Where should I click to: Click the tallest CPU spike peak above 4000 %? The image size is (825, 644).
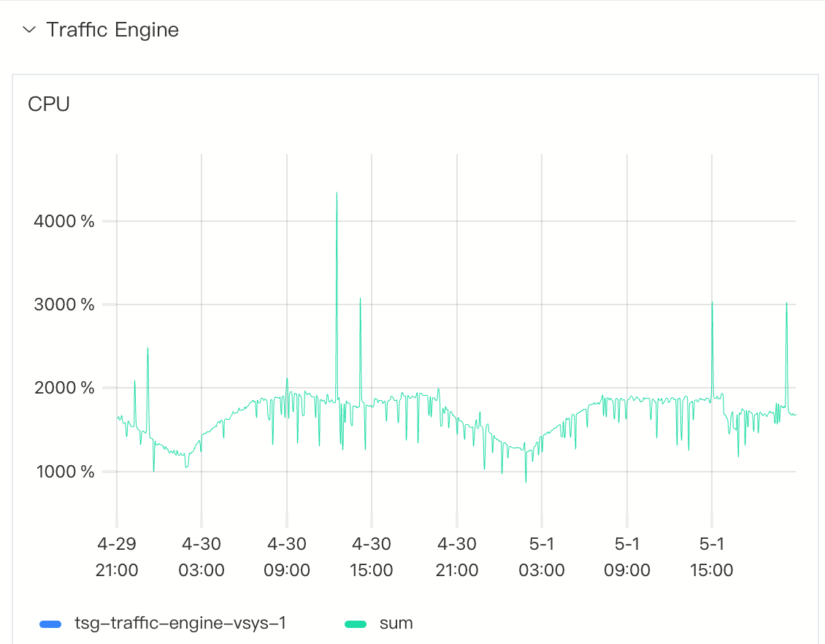(x=337, y=193)
